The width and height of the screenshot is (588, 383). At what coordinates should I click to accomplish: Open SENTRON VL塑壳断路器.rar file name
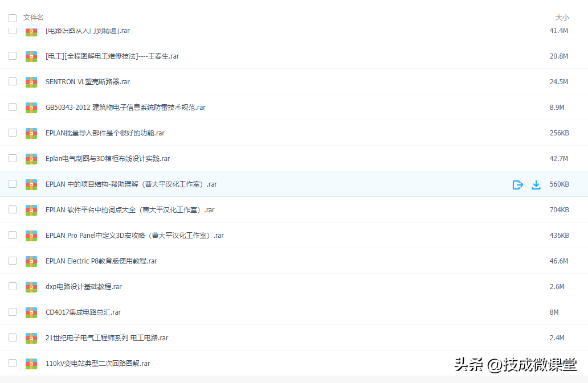[88, 81]
